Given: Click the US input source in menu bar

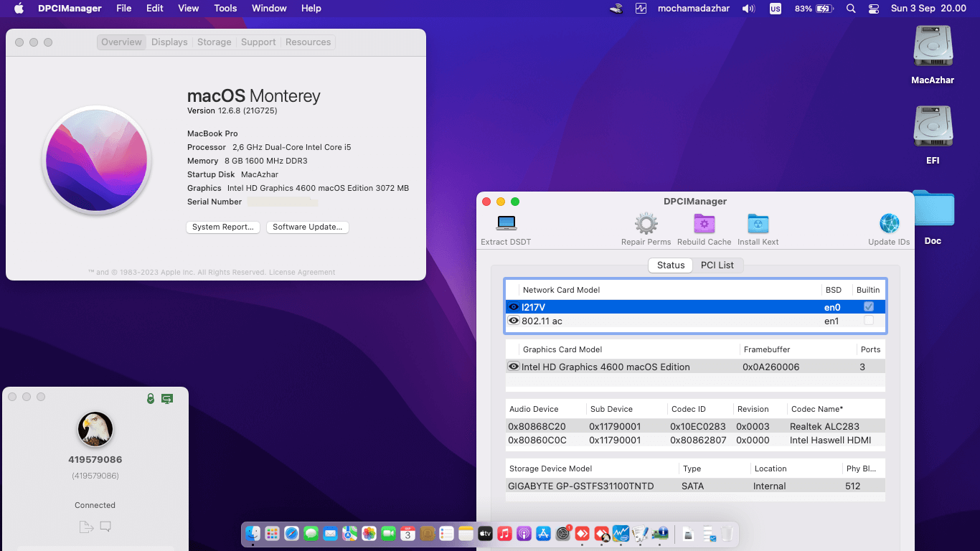Looking at the screenshot, I should [x=776, y=9].
